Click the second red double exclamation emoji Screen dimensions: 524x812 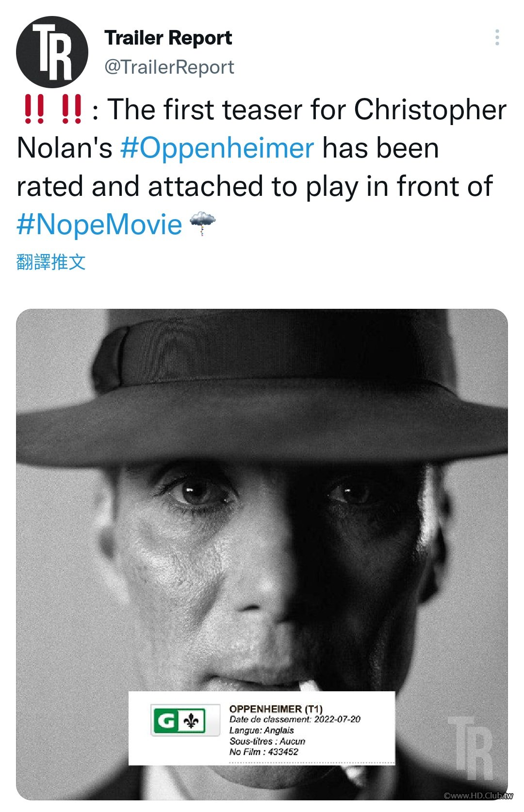[x=72, y=109]
